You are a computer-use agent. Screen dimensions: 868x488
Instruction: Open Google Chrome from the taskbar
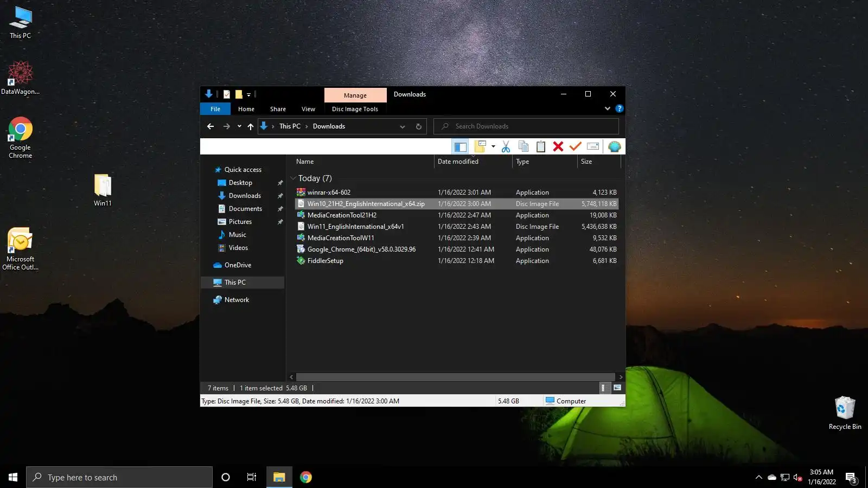[x=306, y=477]
